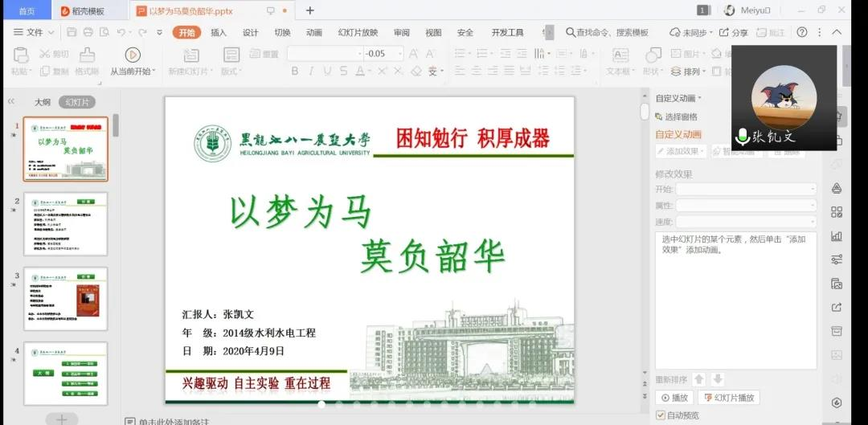The width and height of the screenshot is (868, 425).
Task: Open the 分享 share option
Action: pyautogui.click(x=733, y=33)
